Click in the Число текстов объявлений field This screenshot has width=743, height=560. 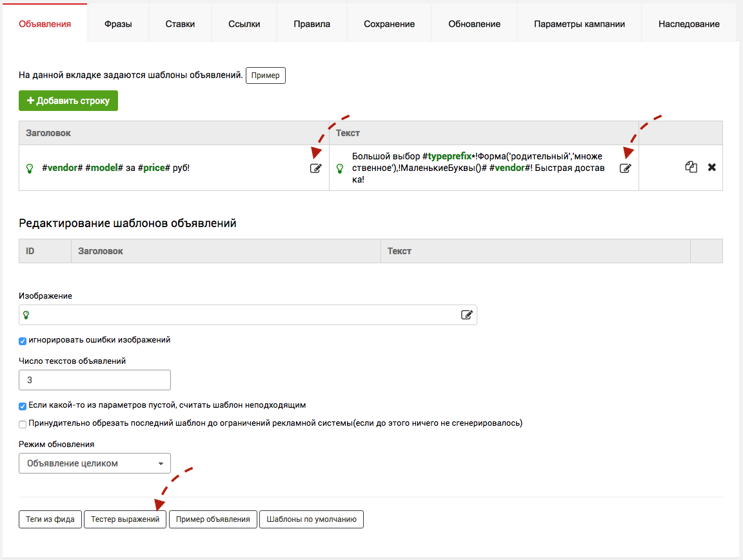pos(95,380)
